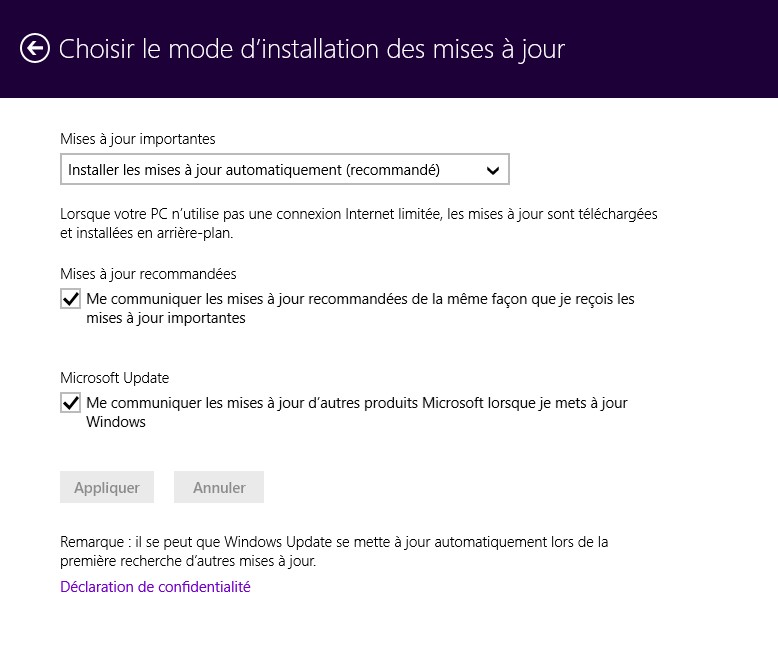Click the 'Remarque' note about Windows Update

tap(334, 551)
